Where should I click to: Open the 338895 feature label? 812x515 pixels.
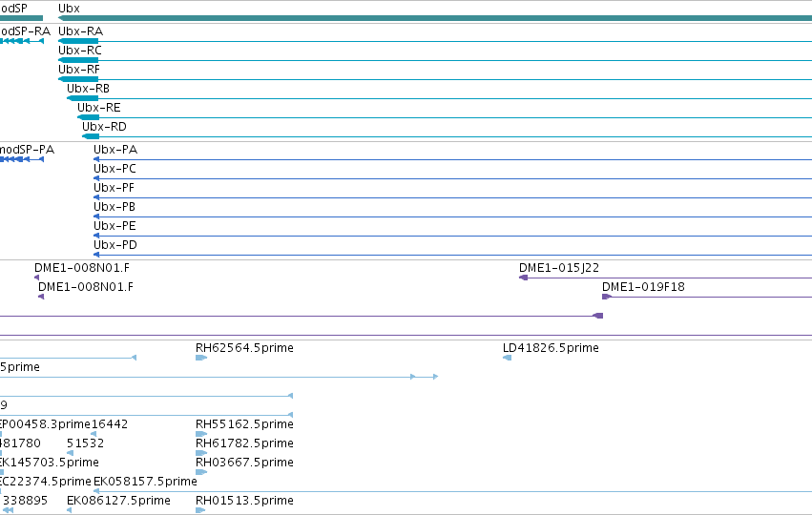[26, 501]
